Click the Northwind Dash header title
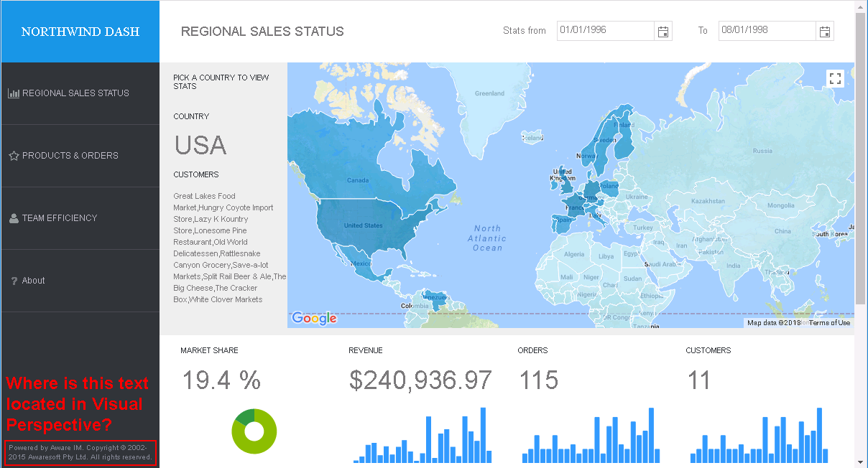The width and height of the screenshot is (868, 468). coord(80,32)
